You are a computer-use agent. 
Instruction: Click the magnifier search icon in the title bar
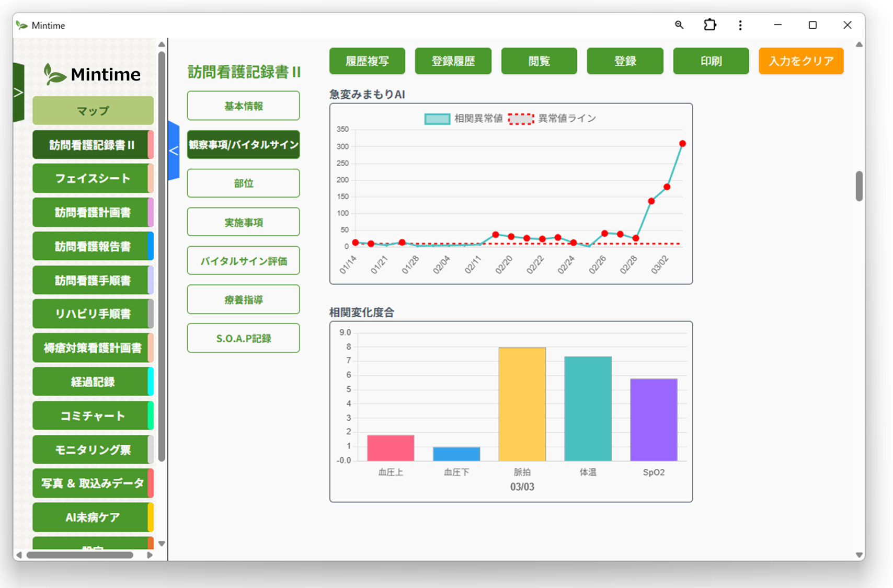point(679,25)
